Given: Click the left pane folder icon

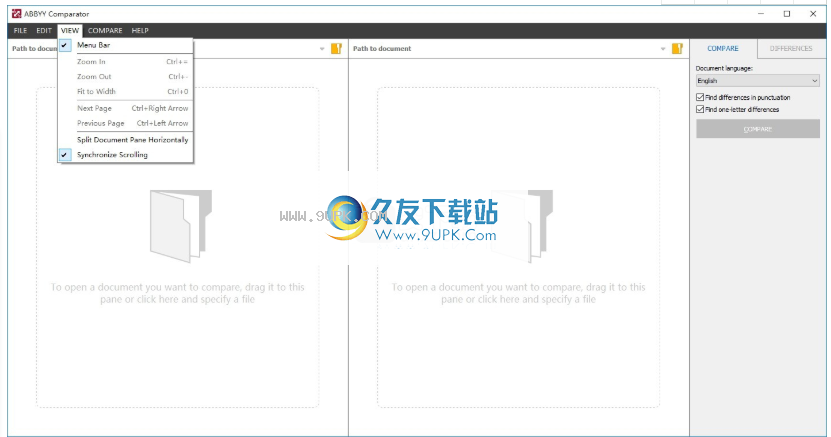Looking at the screenshot, I should pos(180,226).
